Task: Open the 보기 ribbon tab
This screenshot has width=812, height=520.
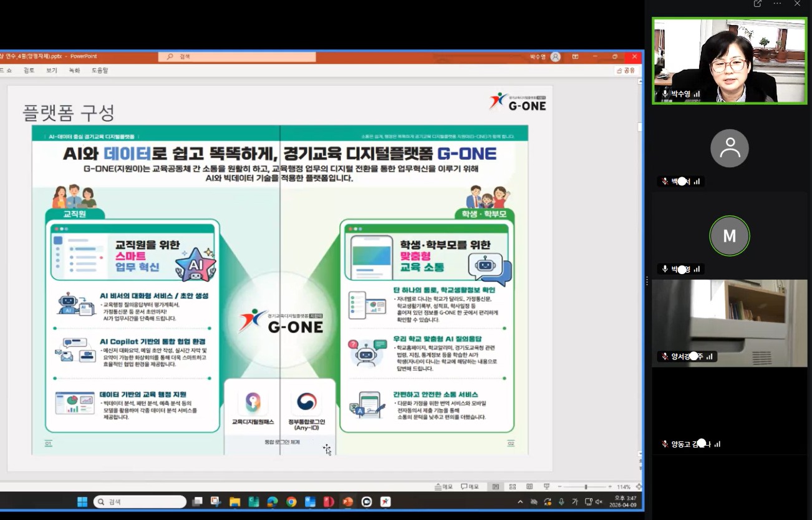Action: tap(52, 71)
